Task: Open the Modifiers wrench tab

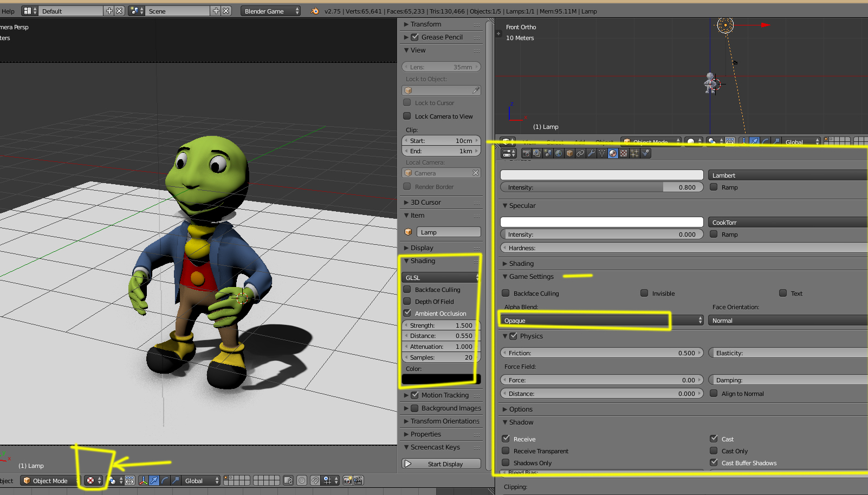Action: tap(591, 153)
